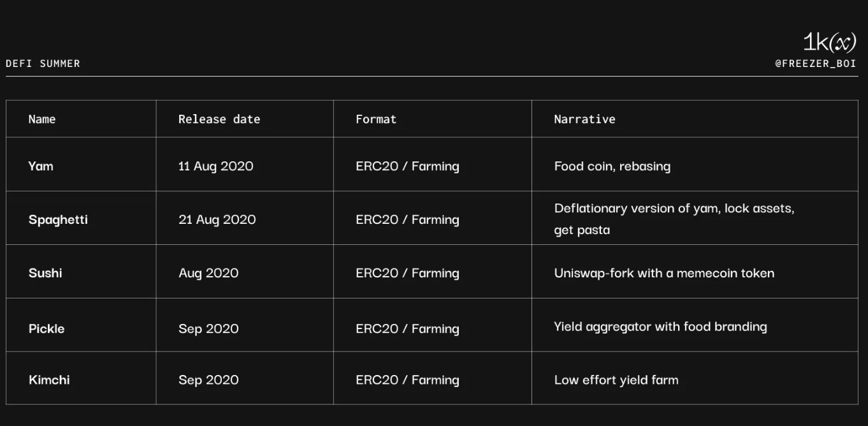Image resolution: width=868 pixels, height=426 pixels.
Task: Click the 21 Aug 2020 release date
Action: coord(217,220)
